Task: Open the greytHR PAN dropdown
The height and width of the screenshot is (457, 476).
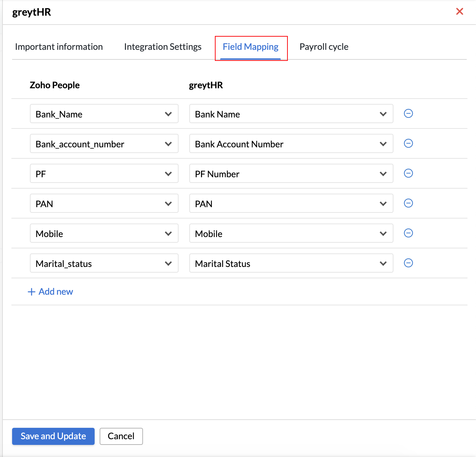Action: click(x=291, y=204)
